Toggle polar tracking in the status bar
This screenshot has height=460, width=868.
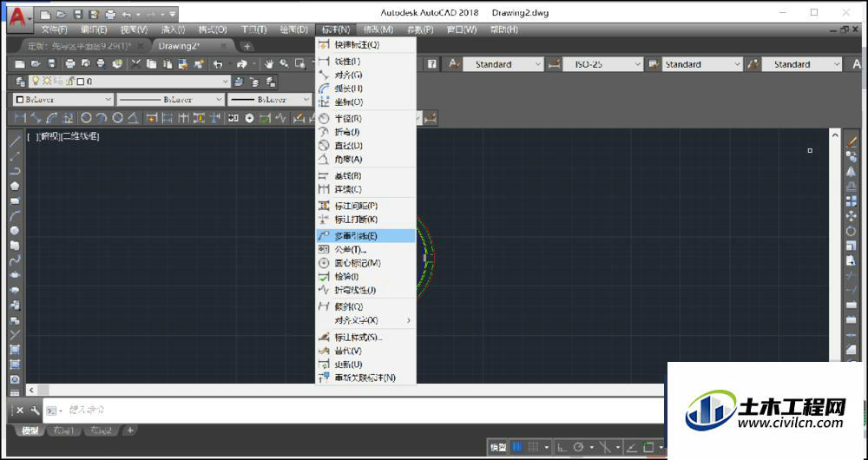578,447
